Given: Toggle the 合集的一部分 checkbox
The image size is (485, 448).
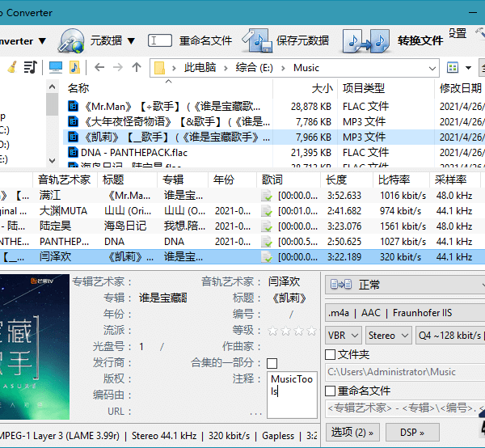Looking at the screenshot, I should point(272,363).
